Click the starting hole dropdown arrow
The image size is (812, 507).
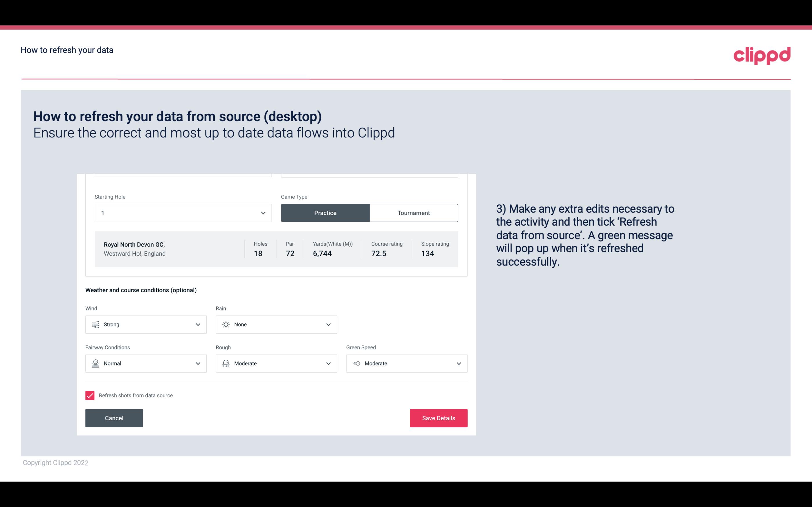tap(263, 213)
